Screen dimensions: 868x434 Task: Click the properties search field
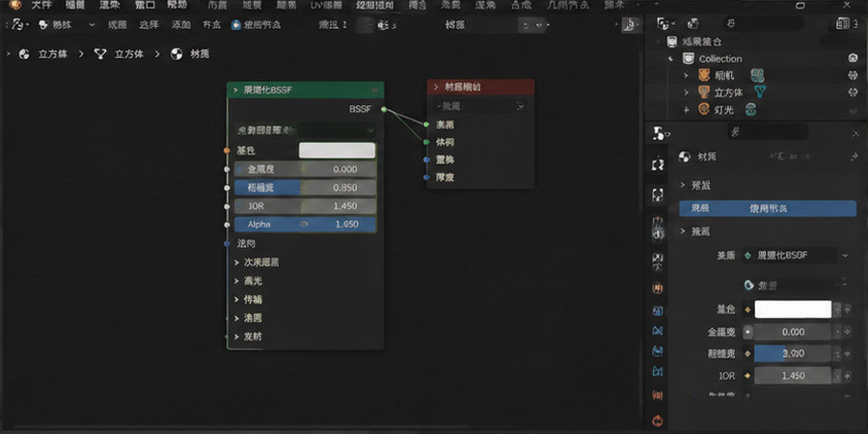768,131
